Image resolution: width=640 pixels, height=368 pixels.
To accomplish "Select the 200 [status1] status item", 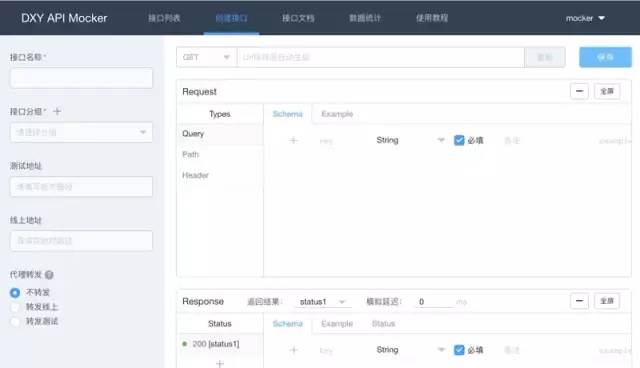I will click(x=220, y=344).
